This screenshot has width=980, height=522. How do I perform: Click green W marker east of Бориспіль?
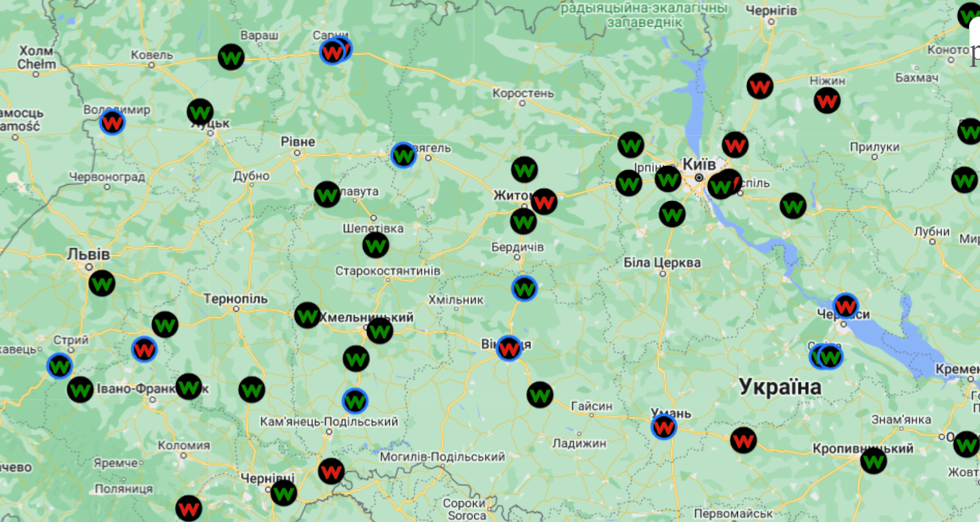(x=793, y=205)
